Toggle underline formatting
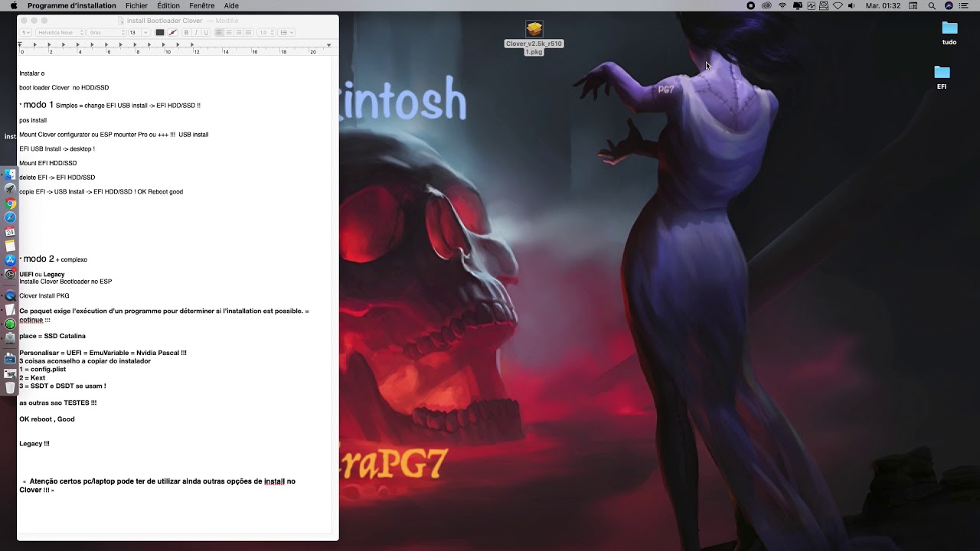 point(206,33)
